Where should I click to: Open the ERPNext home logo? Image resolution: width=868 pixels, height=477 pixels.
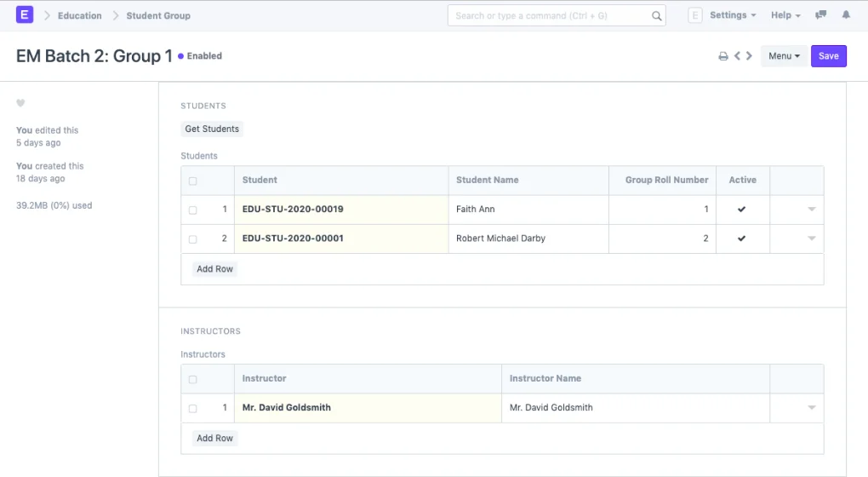[x=25, y=14]
